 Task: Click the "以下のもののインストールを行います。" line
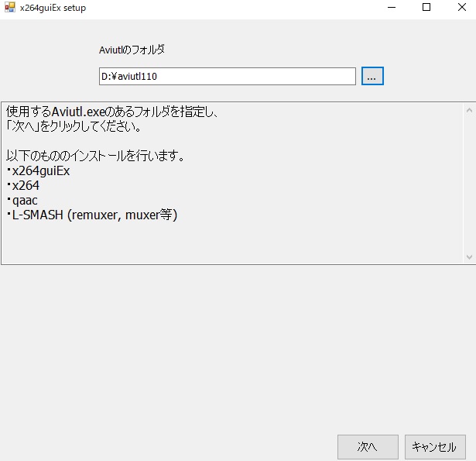[95, 156]
